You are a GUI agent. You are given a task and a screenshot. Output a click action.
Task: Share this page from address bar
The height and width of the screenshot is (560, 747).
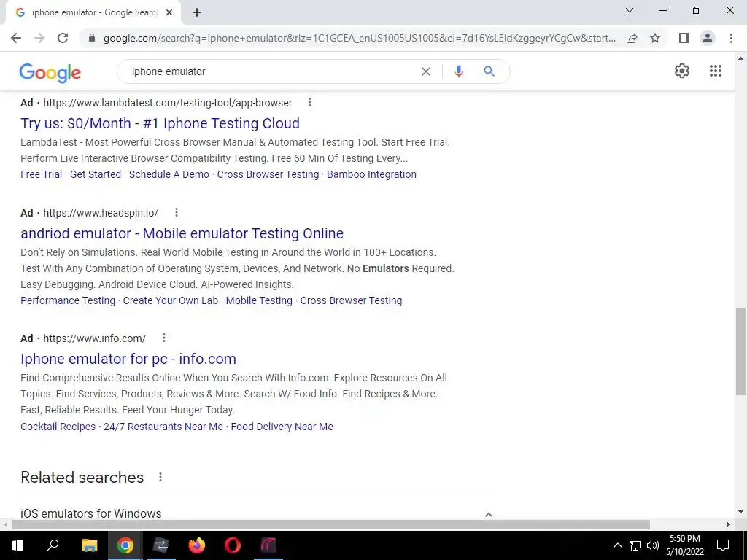pos(632,38)
